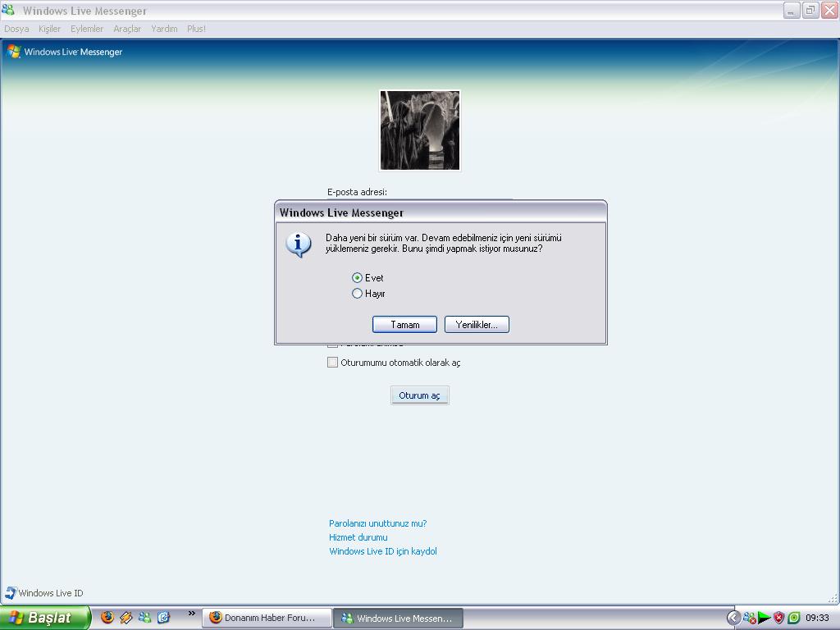
Task: Click the green arrow tray icon
Action: (x=764, y=618)
